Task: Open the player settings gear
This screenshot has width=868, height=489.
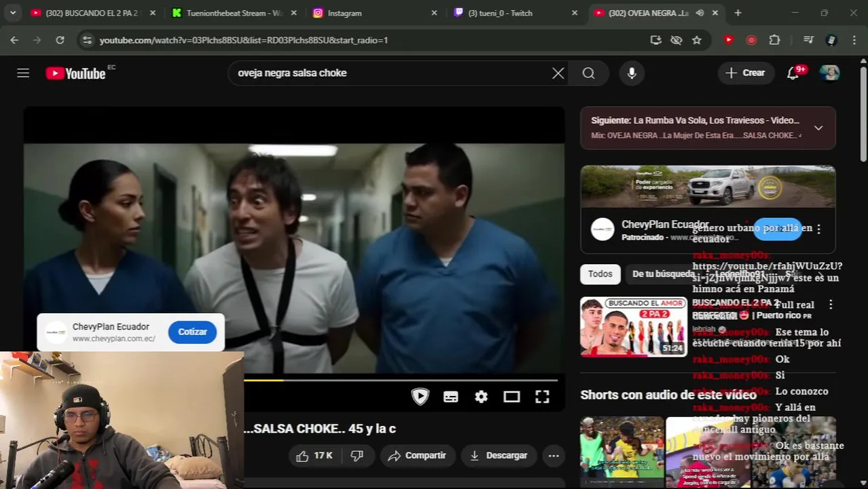Action: coord(481,397)
